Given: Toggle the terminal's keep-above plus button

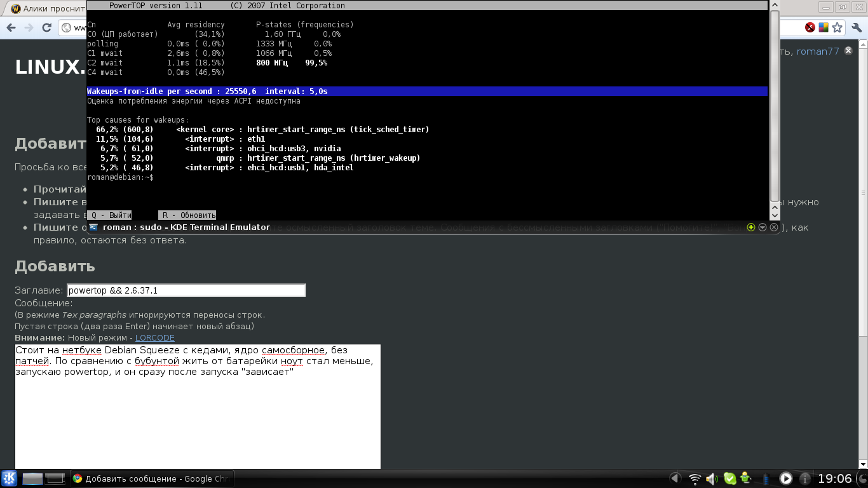Looking at the screenshot, I should point(751,227).
